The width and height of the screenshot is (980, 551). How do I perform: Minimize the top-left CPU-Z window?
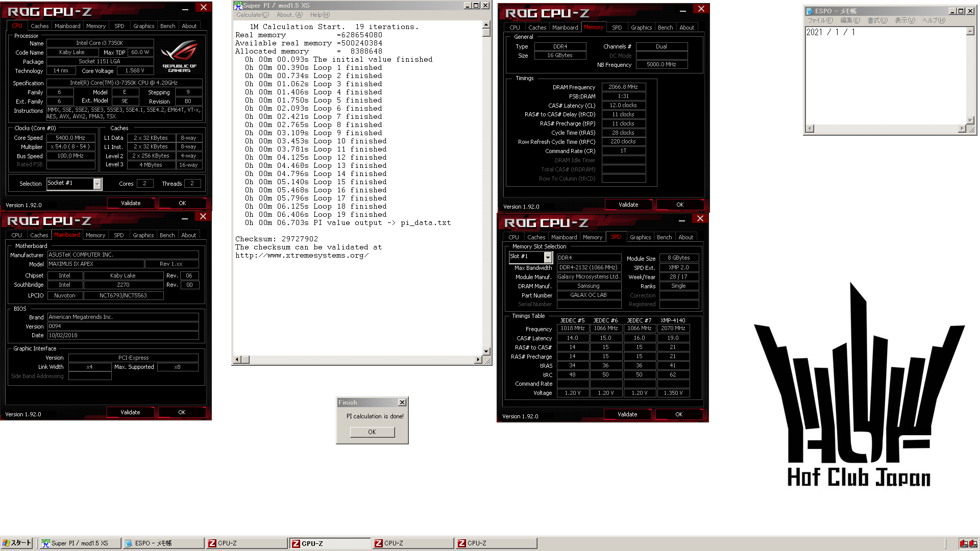[185, 9]
